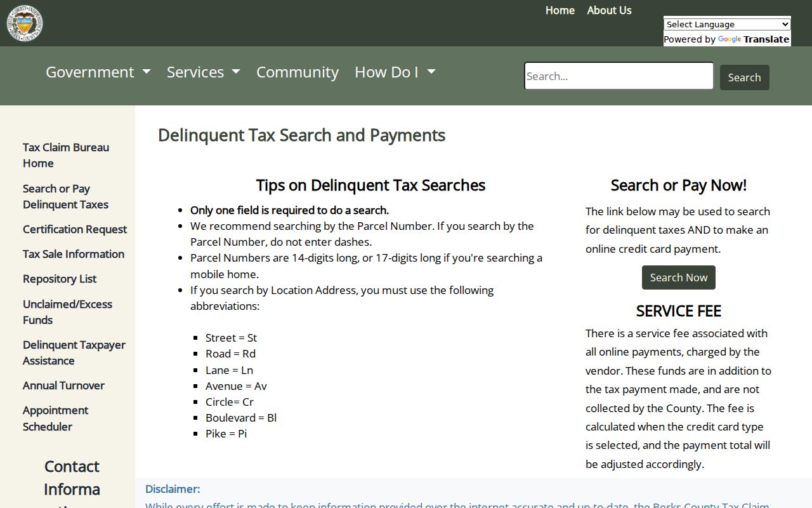Open Tax Sale Information page
The image size is (812, 508).
[74, 254]
